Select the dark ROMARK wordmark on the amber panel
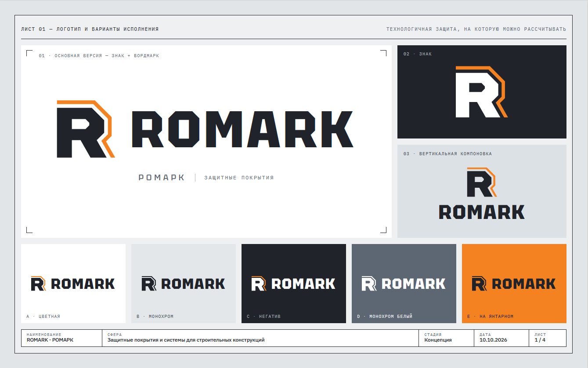This screenshot has width=588, height=368. click(524, 284)
